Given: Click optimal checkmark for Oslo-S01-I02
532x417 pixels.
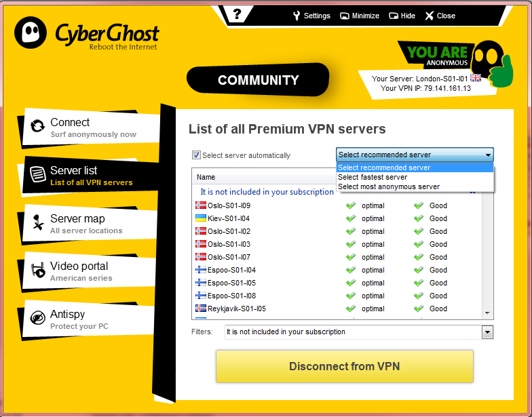Looking at the screenshot, I should 350,231.
